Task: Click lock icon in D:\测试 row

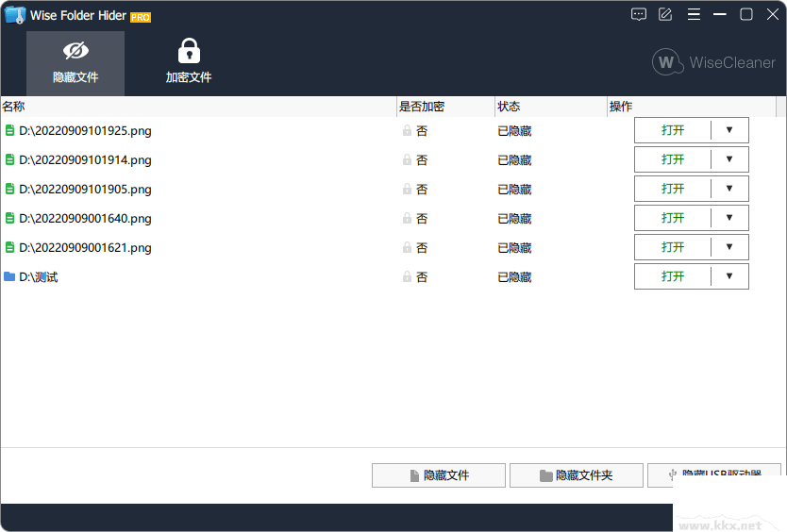Action: (x=407, y=276)
